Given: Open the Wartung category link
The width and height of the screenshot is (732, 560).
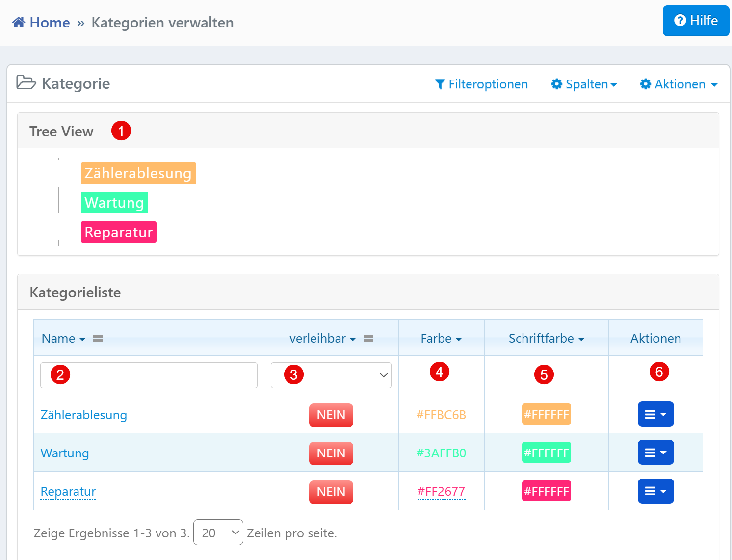Looking at the screenshot, I should (x=64, y=453).
